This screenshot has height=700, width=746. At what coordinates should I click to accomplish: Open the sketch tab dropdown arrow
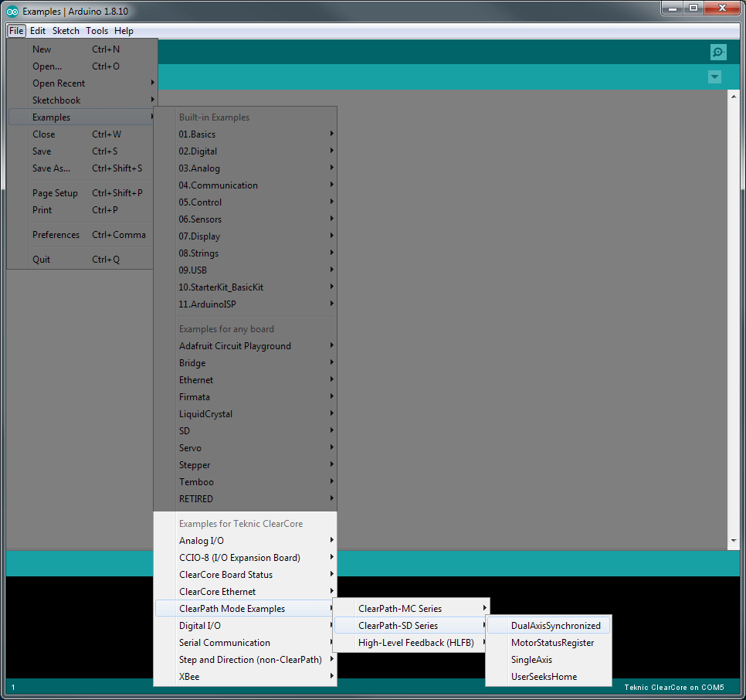point(714,76)
